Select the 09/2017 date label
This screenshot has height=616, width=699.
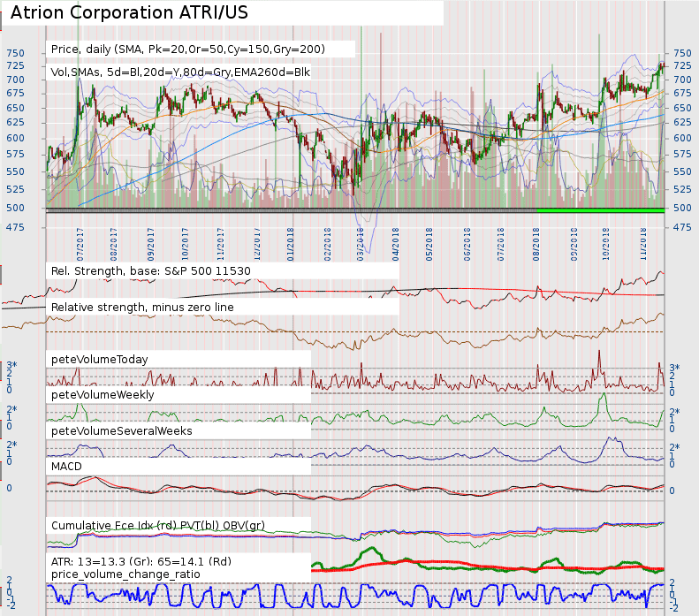[x=151, y=245]
